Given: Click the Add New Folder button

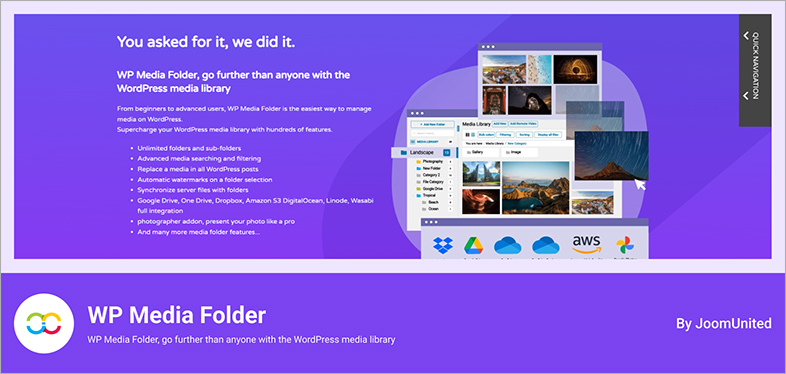Looking at the screenshot, I should 433,124.
